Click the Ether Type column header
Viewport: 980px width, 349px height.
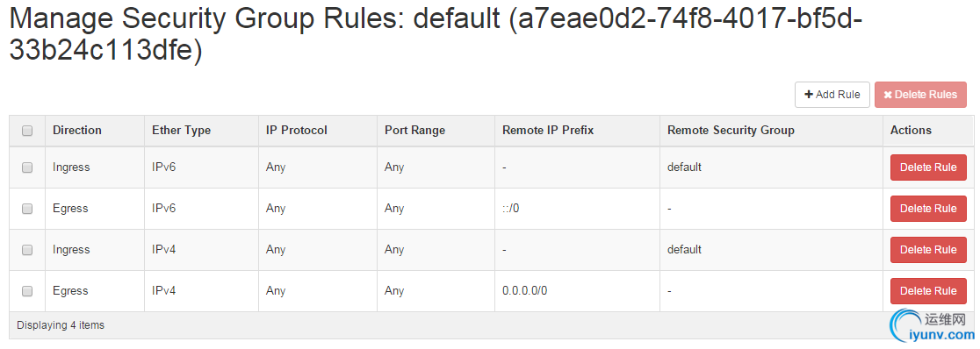point(181,131)
